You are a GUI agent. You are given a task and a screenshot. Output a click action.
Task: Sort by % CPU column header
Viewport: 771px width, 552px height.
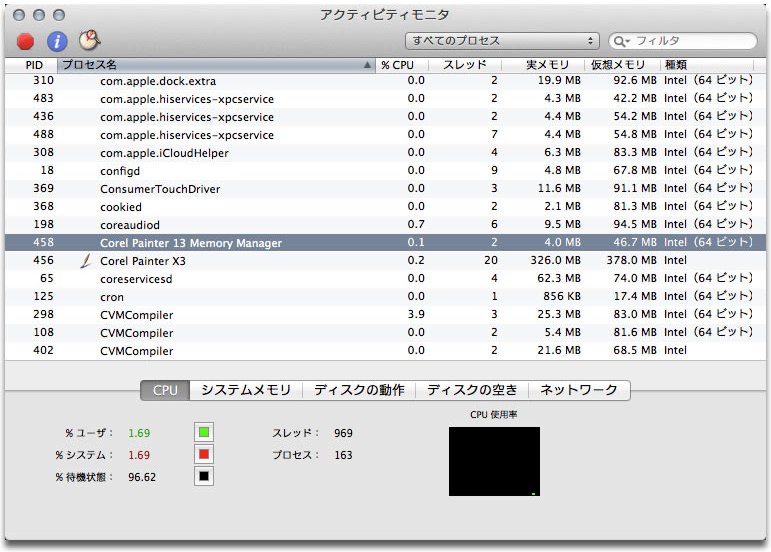click(402, 65)
